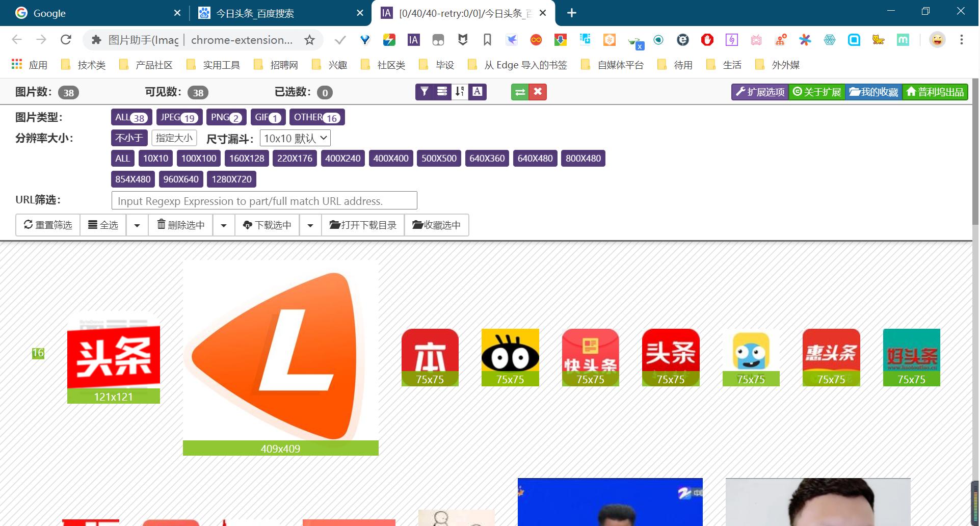
Task: Switch to the 今日头条_百度搜索 tab
Action: click(x=278, y=13)
